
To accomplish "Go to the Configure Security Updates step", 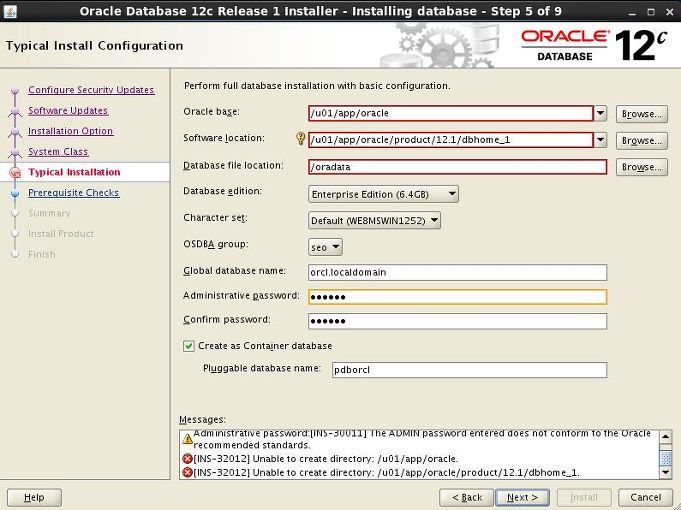I will coord(91,90).
